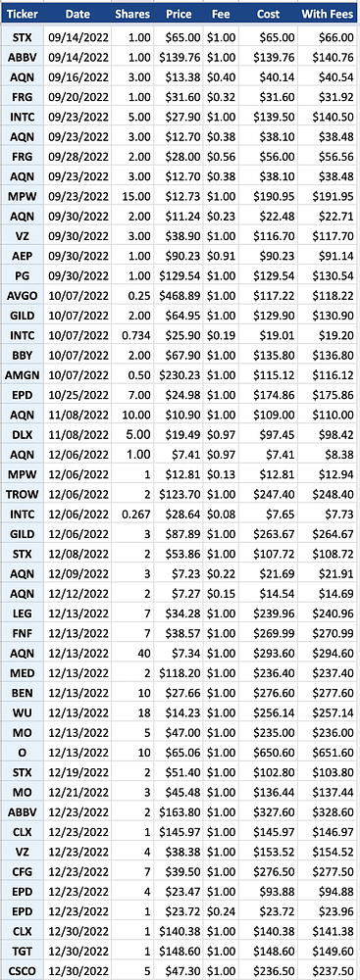Viewport: 360px width, 980px height.
Task: Select the Shares column header
Action: point(132,13)
